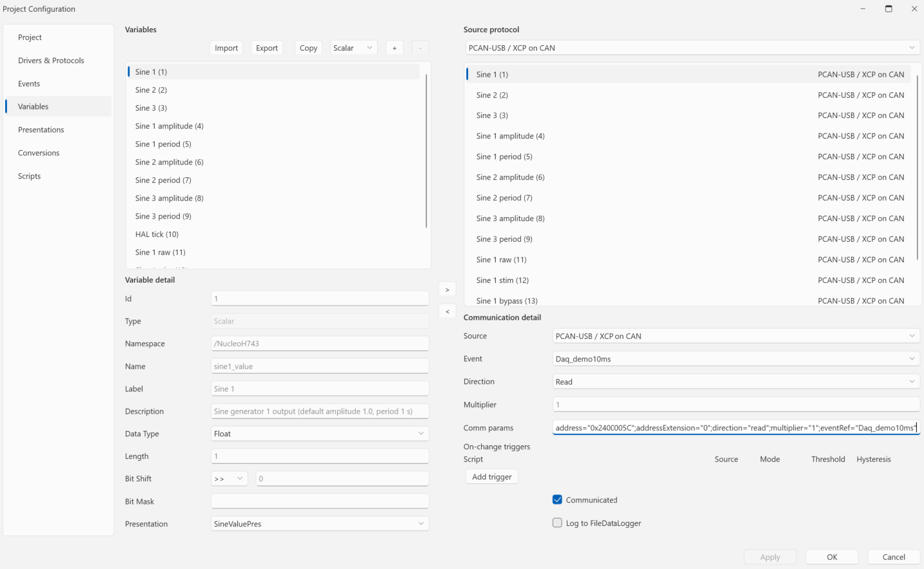Click the Comm params input field
The height and width of the screenshot is (569, 924).
coord(736,428)
